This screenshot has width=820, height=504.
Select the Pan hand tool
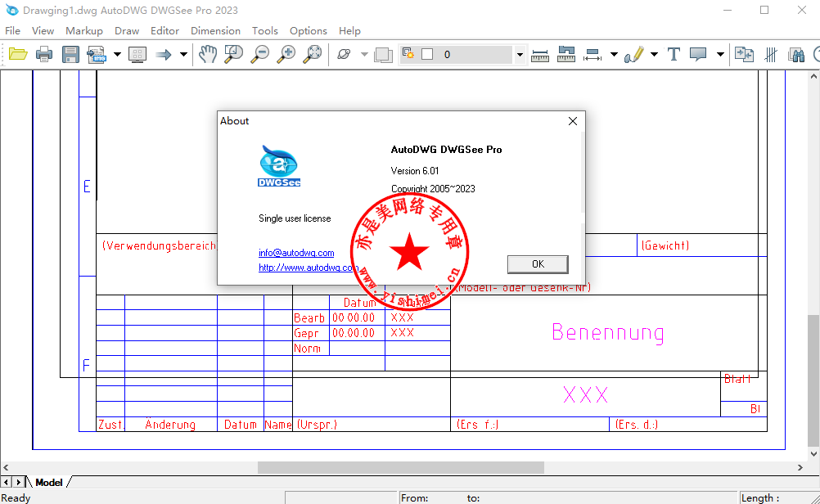pyautogui.click(x=208, y=54)
